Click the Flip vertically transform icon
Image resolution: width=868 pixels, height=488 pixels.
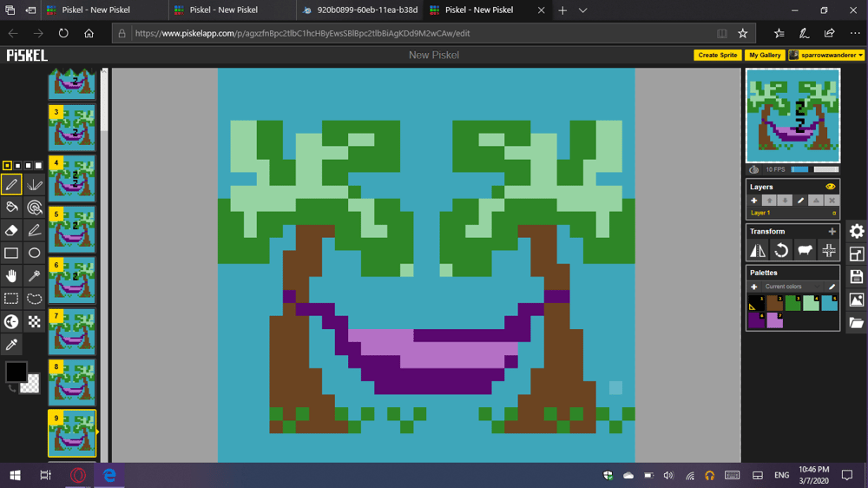coord(758,250)
